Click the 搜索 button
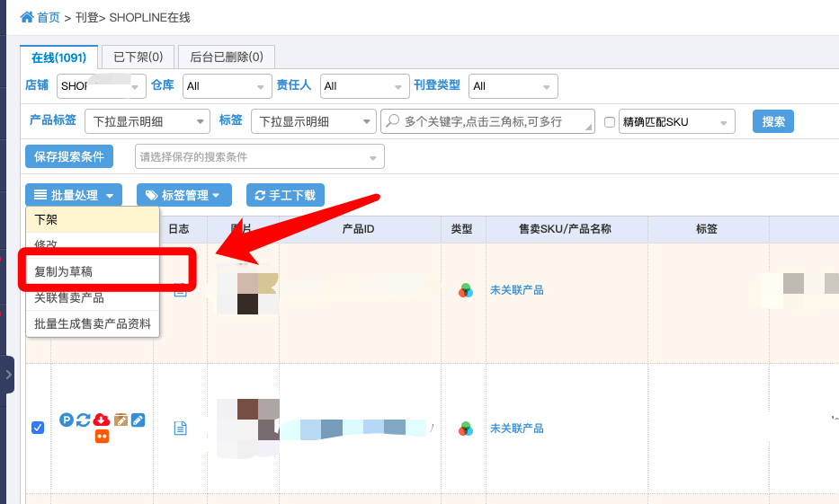Screen dimensions: 839x504 click(773, 121)
